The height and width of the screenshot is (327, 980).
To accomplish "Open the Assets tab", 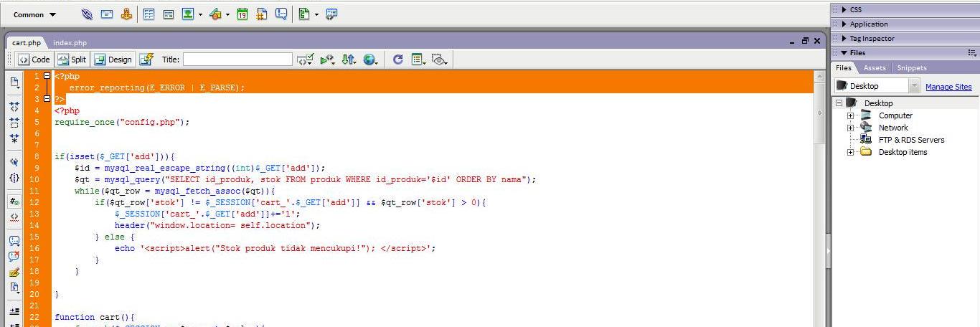I will click(x=875, y=67).
